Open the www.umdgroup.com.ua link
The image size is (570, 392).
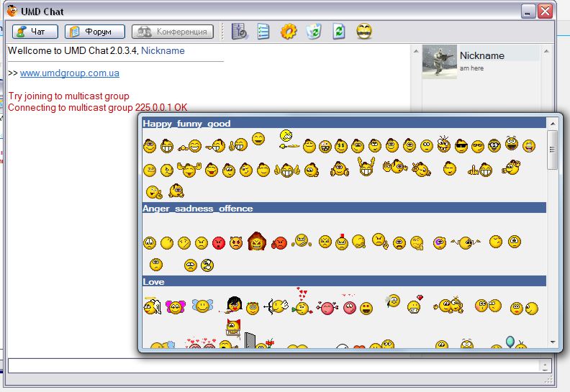[x=70, y=73]
